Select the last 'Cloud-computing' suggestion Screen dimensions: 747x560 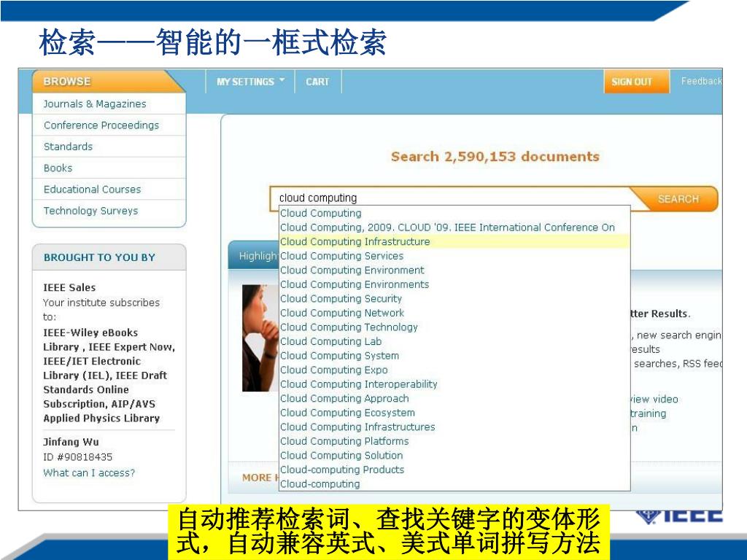click(454, 484)
